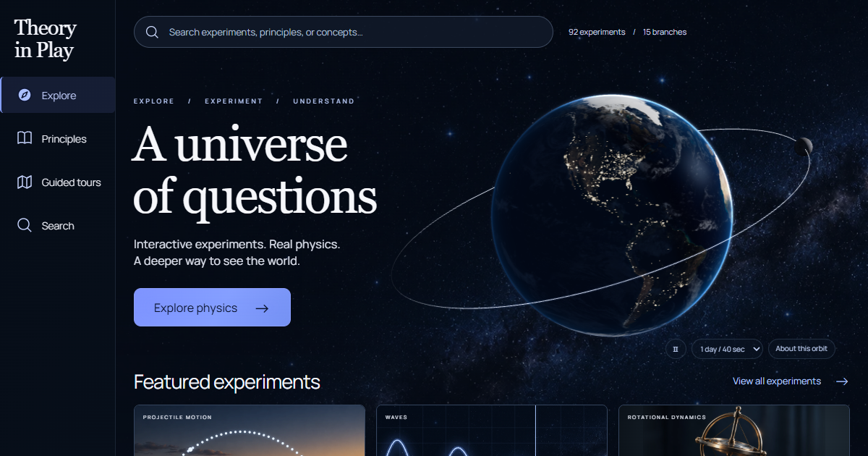Viewport: 868px width, 456px height.
Task: Click the rotating Earth globe
Action: [612, 214]
